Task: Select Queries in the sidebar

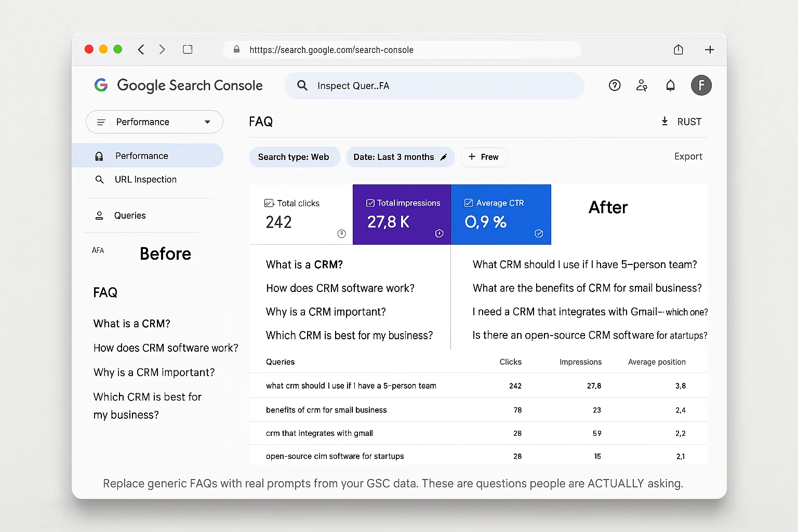Action: pos(130,215)
